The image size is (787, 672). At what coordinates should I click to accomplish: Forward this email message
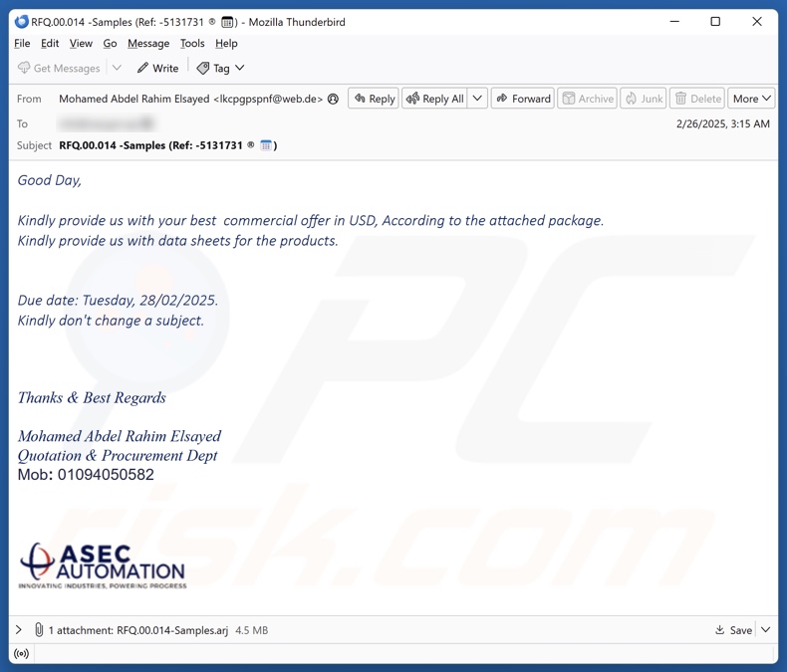522,99
